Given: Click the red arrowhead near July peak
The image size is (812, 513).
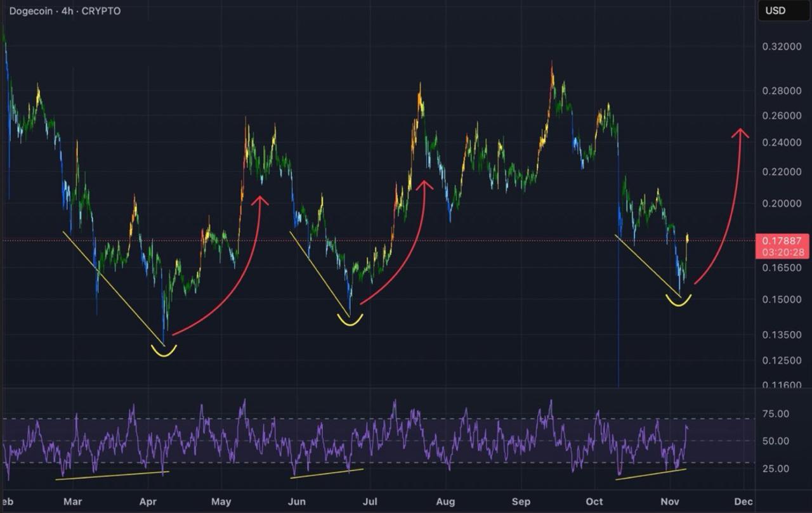Looking at the screenshot, I should point(424,184).
